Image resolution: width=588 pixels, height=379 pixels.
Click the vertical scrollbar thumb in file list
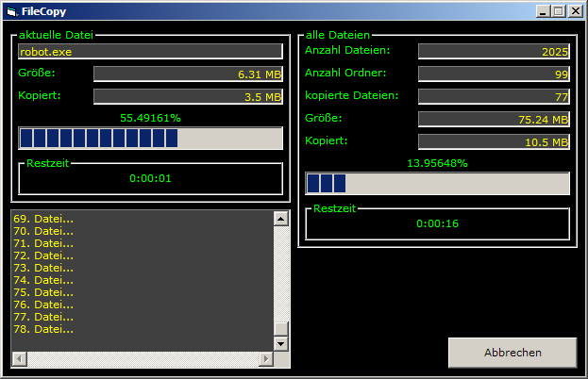point(279,329)
